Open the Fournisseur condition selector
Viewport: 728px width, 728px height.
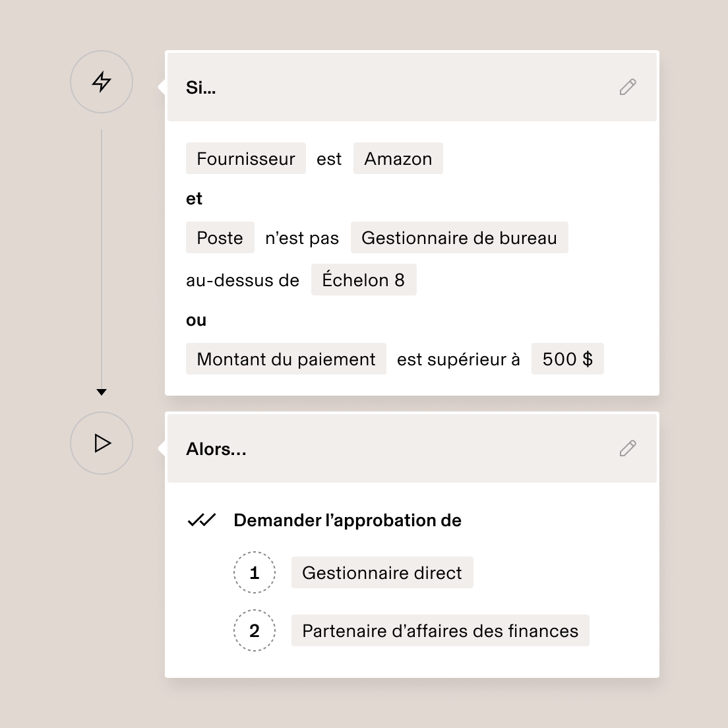[245, 158]
